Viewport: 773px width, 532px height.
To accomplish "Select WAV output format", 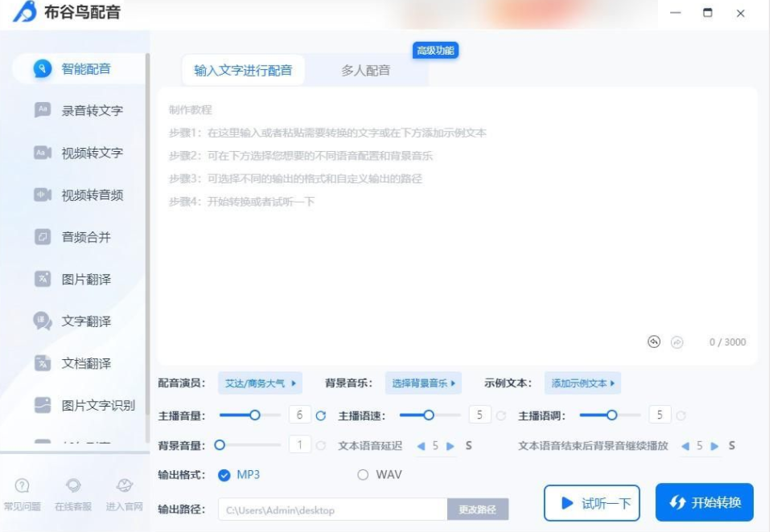I will tap(363, 475).
